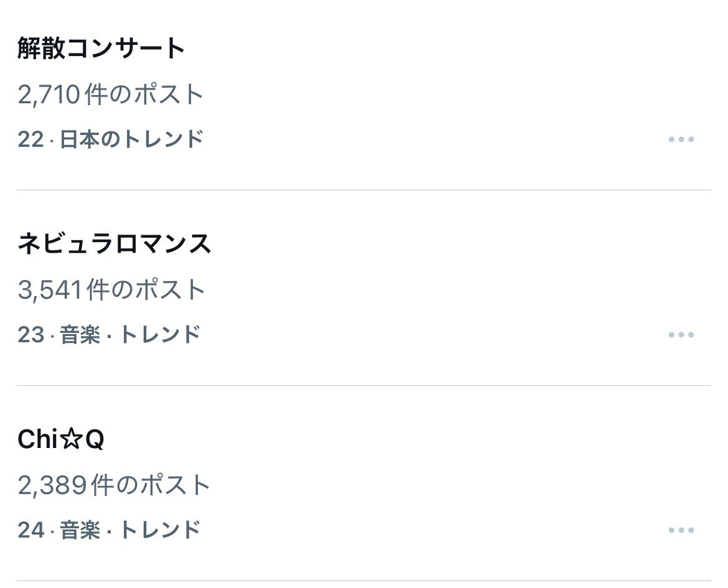Select the 2,389件のポスト count
The image size is (728, 588).
114,485
